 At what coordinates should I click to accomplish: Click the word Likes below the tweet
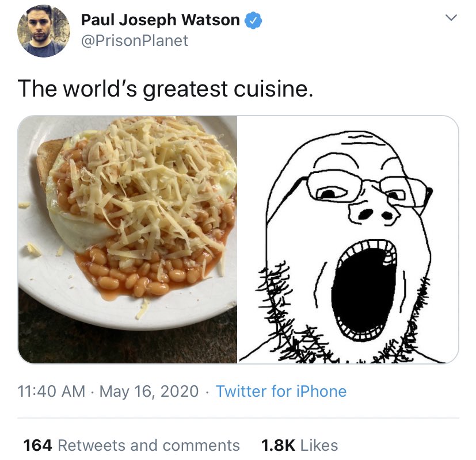(x=319, y=446)
